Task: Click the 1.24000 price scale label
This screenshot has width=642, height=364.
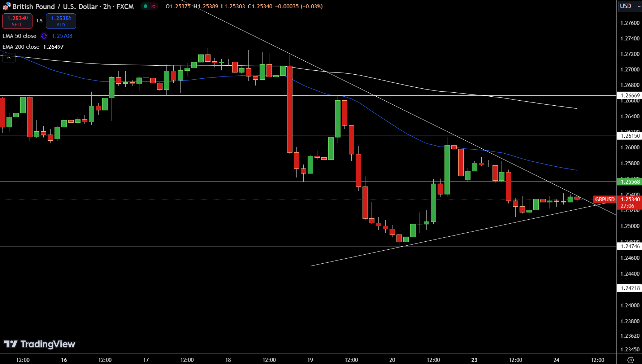Action: [630, 306]
